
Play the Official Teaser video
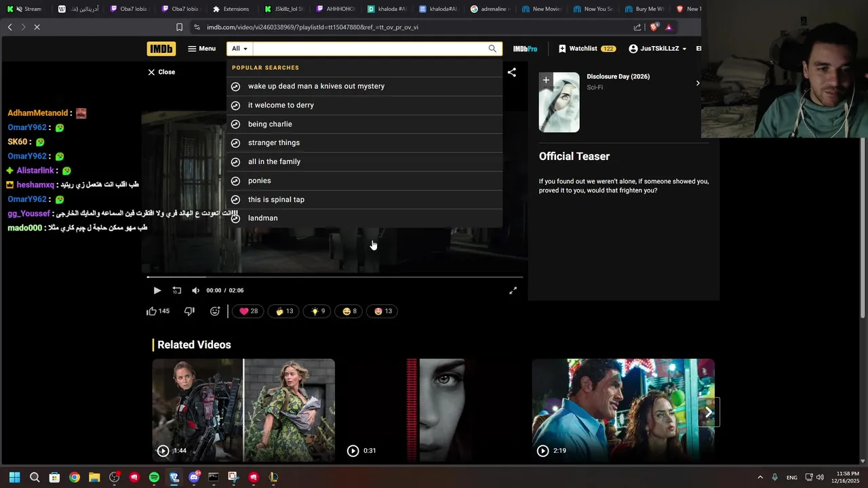(x=157, y=290)
